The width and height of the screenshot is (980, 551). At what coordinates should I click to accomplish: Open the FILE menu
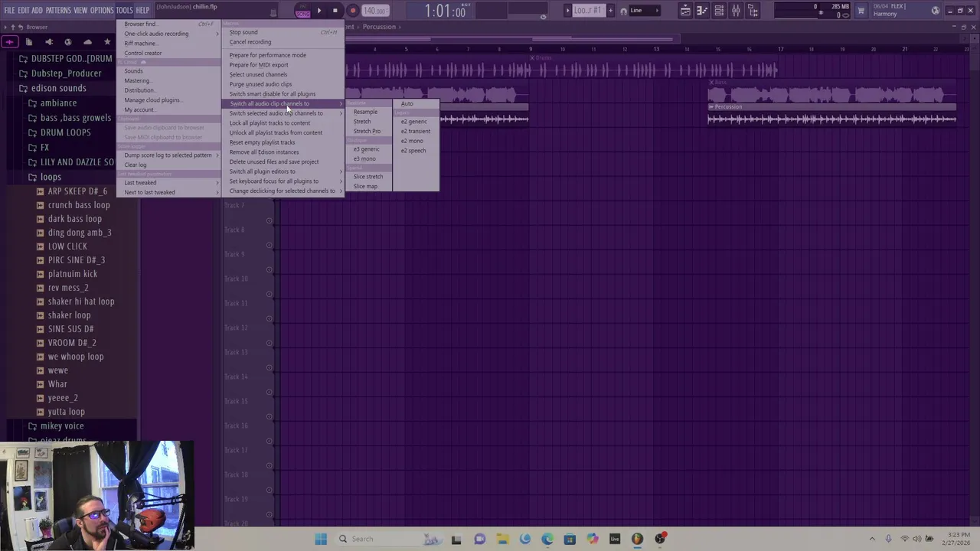tap(9, 11)
